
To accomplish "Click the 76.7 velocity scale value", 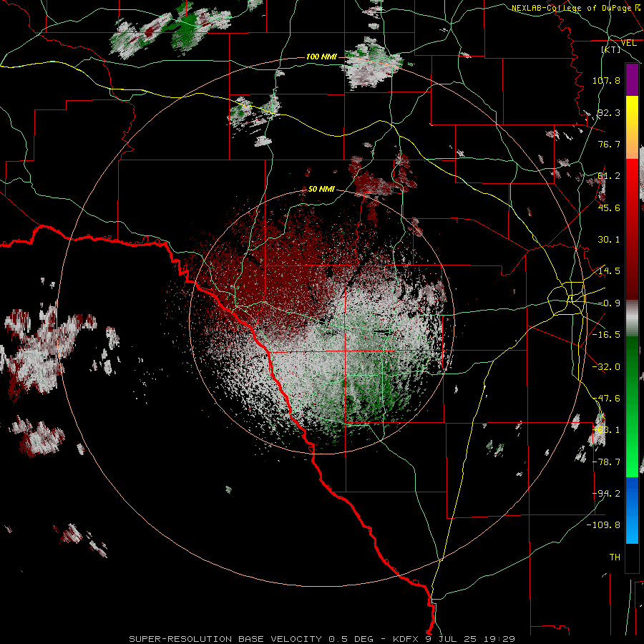I will click(x=609, y=144).
